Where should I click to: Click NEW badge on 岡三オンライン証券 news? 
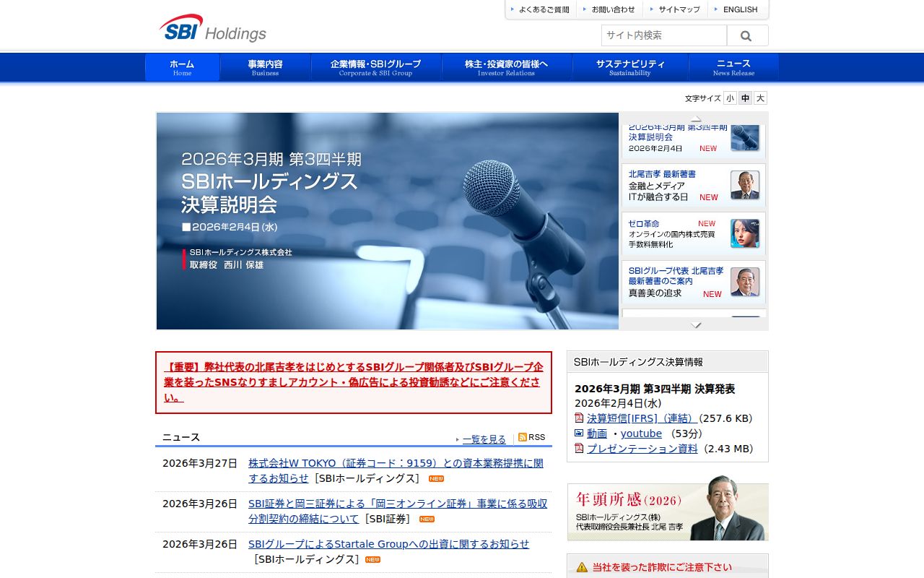[x=427, y=519]
